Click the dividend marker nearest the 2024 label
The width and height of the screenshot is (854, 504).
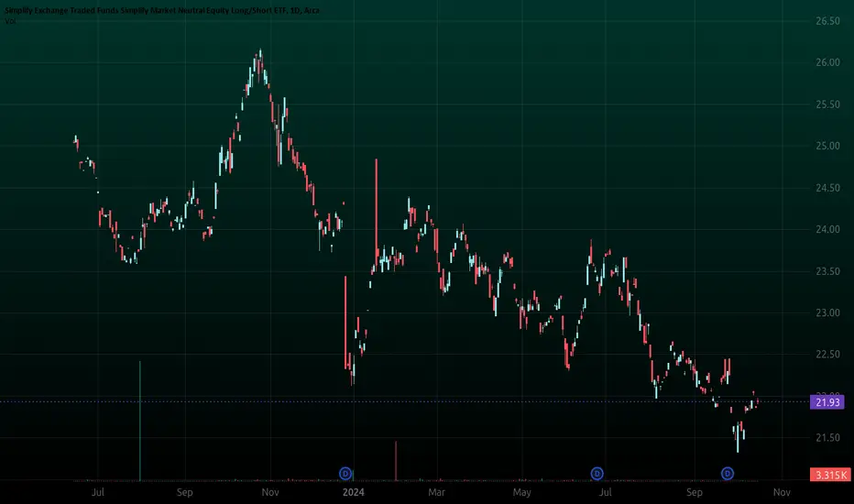coord(345,474)
